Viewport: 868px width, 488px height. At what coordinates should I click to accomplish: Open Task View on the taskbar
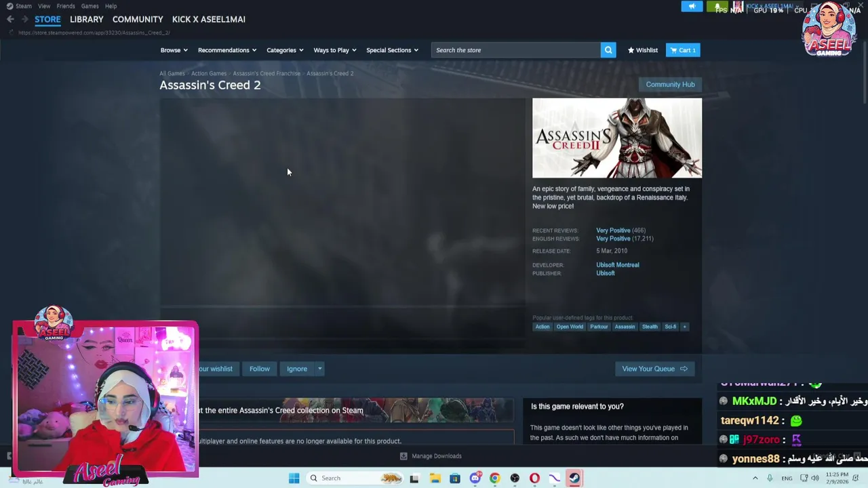[414, 479]
